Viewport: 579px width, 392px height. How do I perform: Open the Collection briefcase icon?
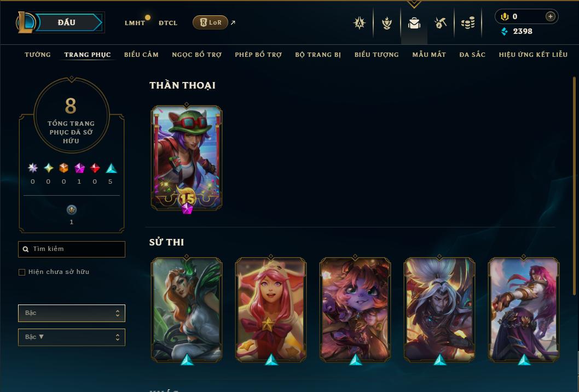click(x=414, y=23)
